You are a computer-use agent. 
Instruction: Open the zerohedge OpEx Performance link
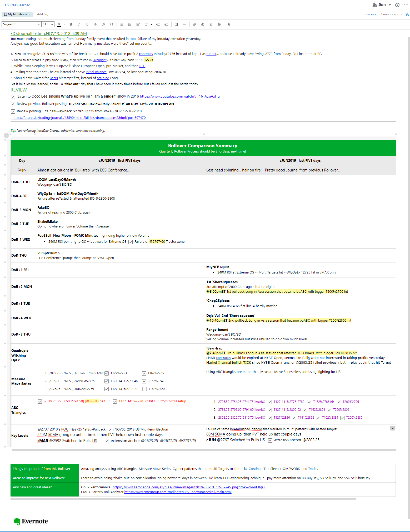pos(188,487)
